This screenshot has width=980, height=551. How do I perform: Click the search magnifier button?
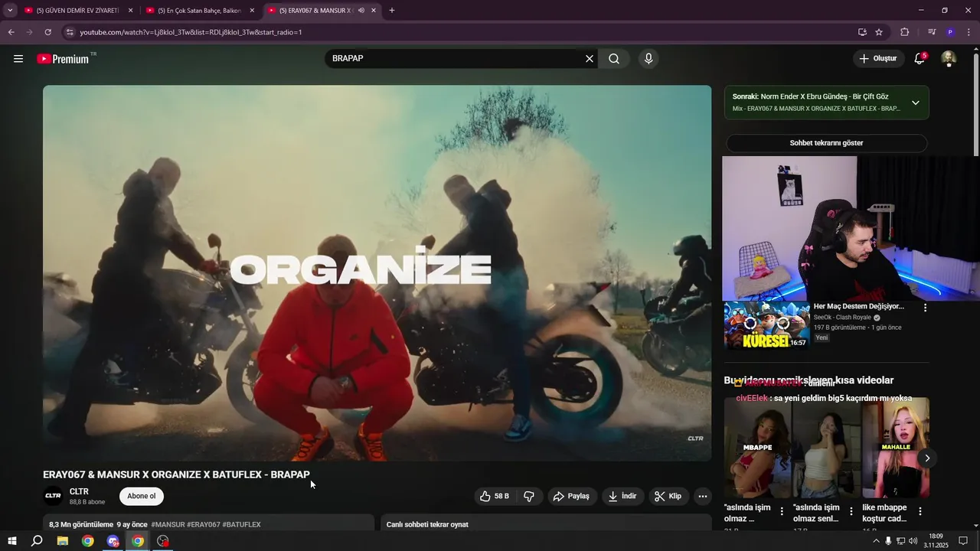pyautogui.click(x=614, y=59)
